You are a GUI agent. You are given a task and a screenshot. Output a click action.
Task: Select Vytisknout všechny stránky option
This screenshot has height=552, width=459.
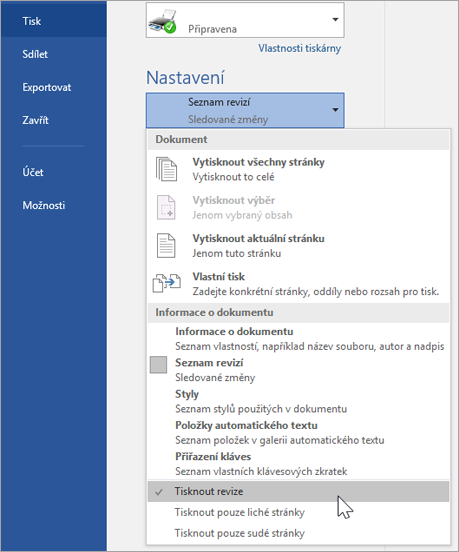coord(298,169)
